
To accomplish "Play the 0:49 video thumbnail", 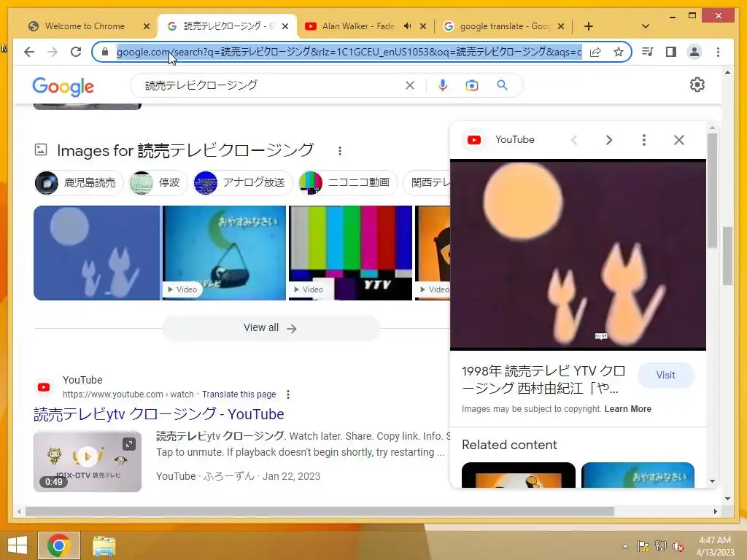I will coord(88,461).
